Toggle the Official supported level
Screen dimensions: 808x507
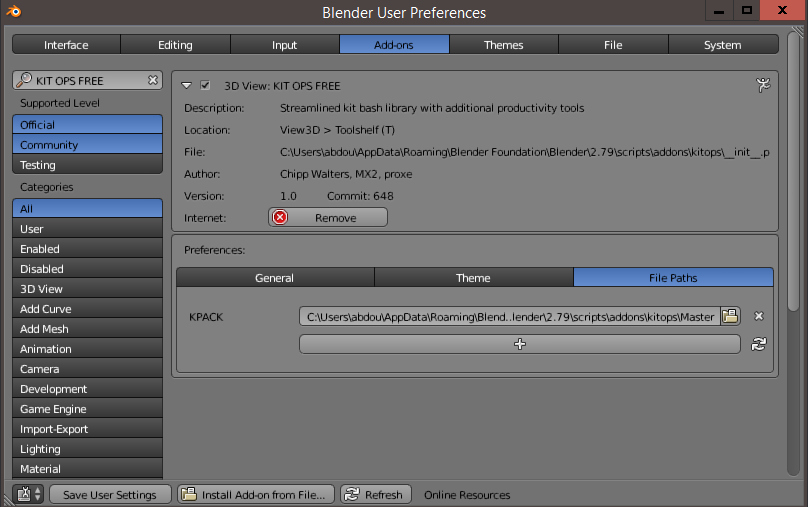coord(87,125)
